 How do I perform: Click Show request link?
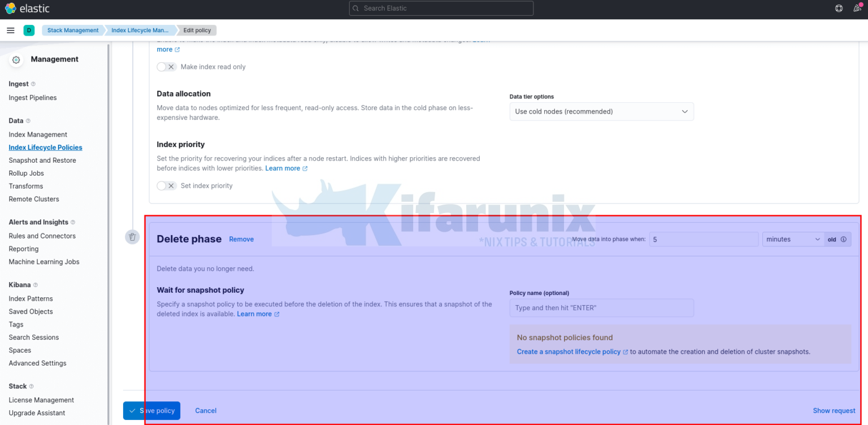834,411
